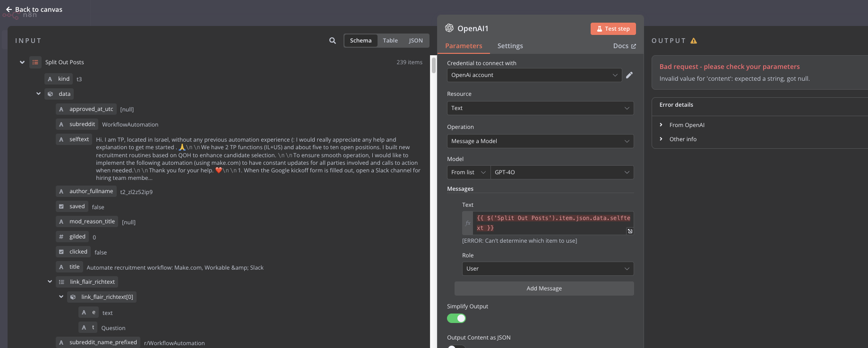Screen dimensions: 868x348
Task: Switch input view to JSON
Action: (x=416, y=41)
